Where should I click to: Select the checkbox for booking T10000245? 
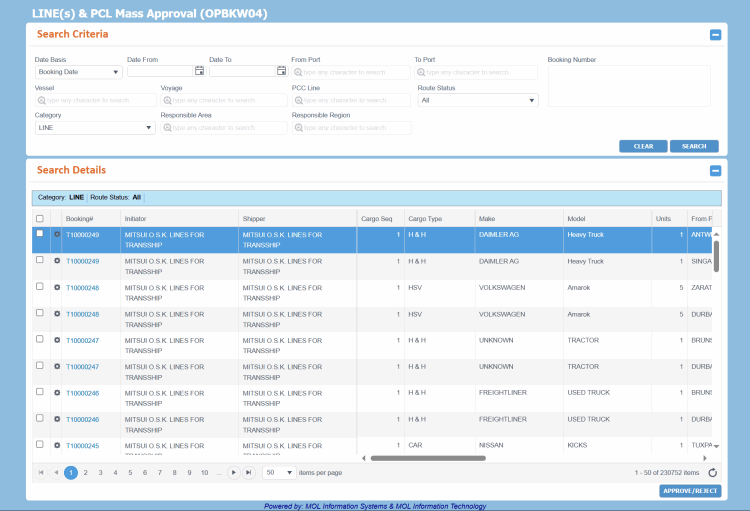point(40,444)
